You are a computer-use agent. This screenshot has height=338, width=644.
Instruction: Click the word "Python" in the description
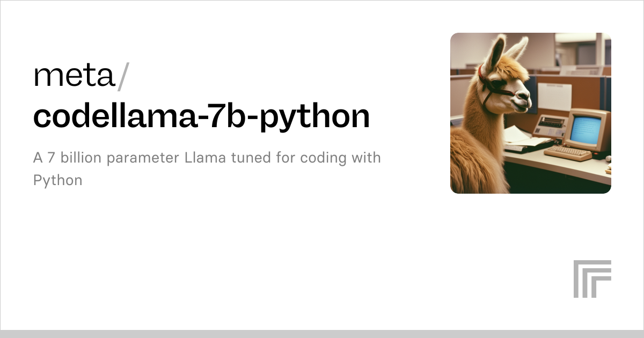coord(58,180)
